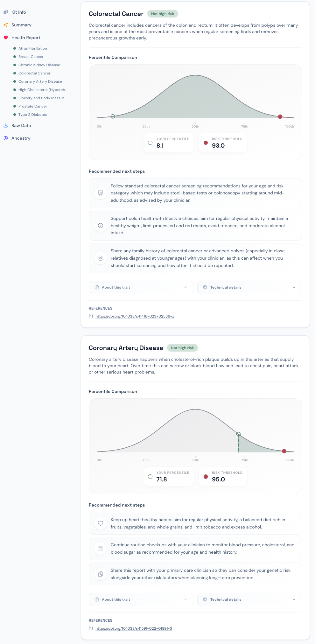Click the Health Report heart icon
The height and width of the screenshot is (644, 315).
tap(6, 37)
